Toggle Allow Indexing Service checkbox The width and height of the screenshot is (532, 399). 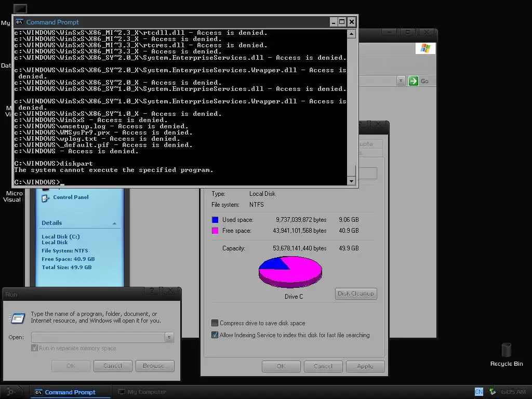pos(215,335)
